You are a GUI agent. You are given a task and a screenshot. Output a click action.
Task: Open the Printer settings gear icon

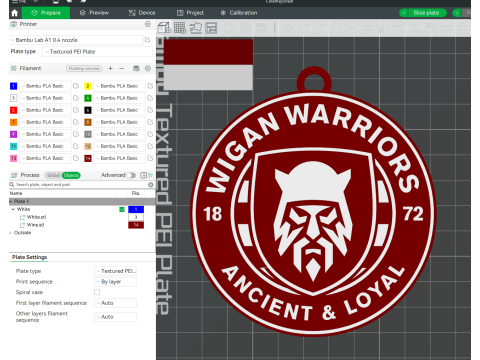coord(148,24)
